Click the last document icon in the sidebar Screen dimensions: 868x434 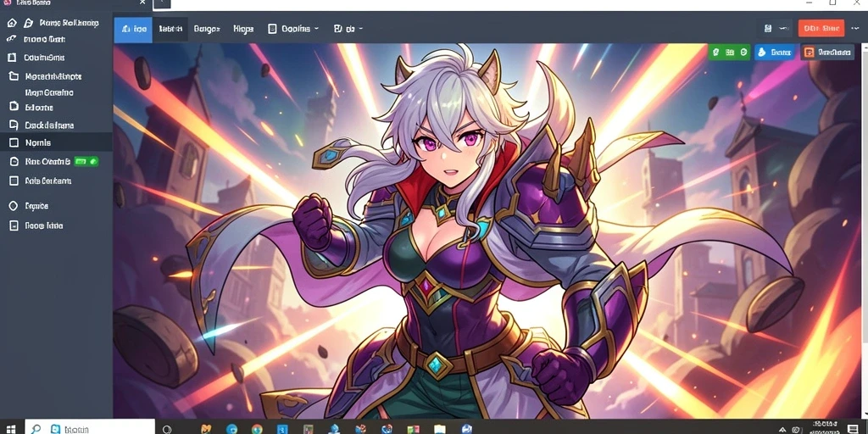(14, 225)
